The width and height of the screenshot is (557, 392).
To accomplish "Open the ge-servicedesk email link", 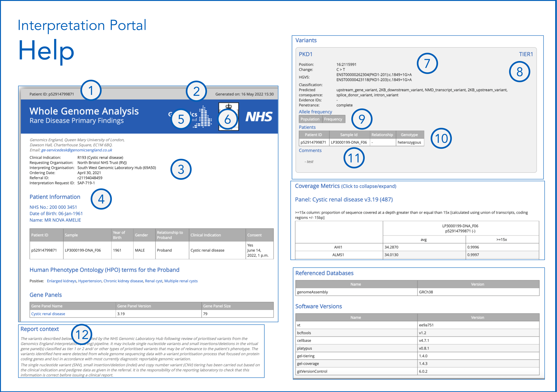I will click(76, 150).
